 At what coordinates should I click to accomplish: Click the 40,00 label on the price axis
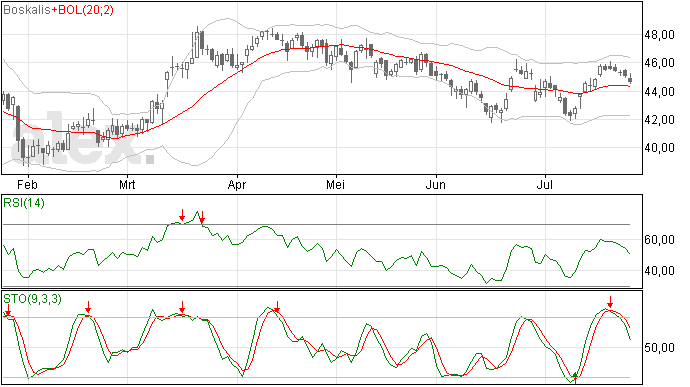pyautogui.click(x=659, y=147)
